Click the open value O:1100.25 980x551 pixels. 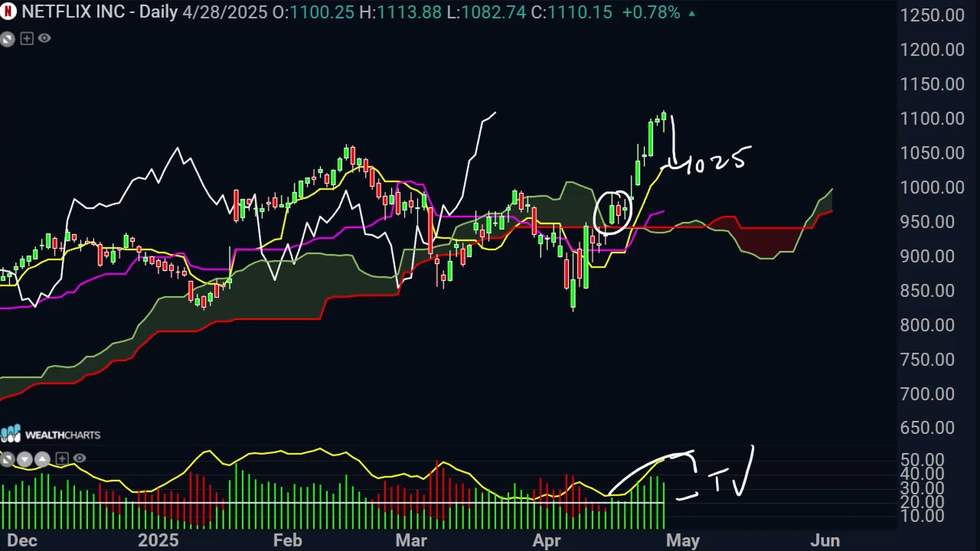coord(313,12)
